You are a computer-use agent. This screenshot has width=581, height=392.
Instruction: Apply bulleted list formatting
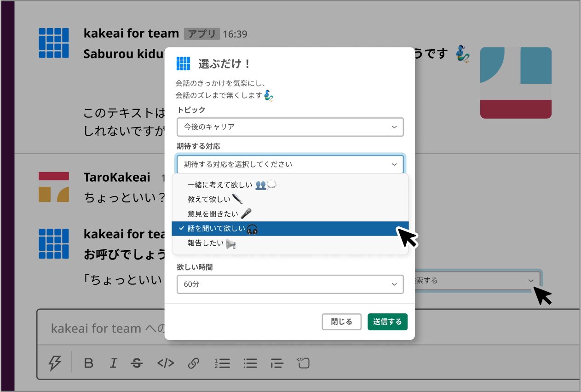coord(250,363)
